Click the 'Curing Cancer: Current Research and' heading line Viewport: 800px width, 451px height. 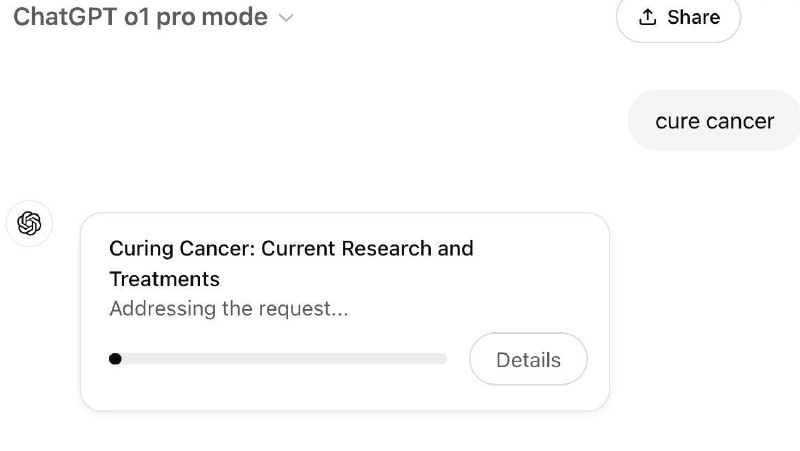tap(291, 248)
